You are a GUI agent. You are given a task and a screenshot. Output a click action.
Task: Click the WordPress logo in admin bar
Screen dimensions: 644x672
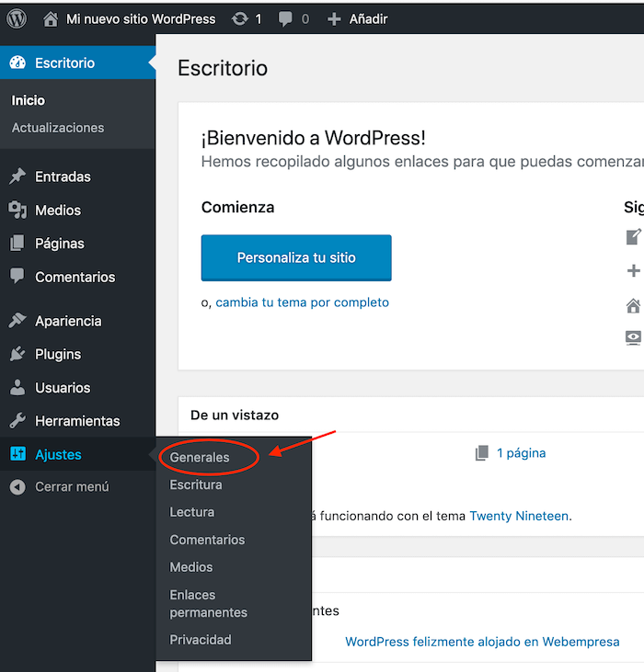[x=17, y=19]
